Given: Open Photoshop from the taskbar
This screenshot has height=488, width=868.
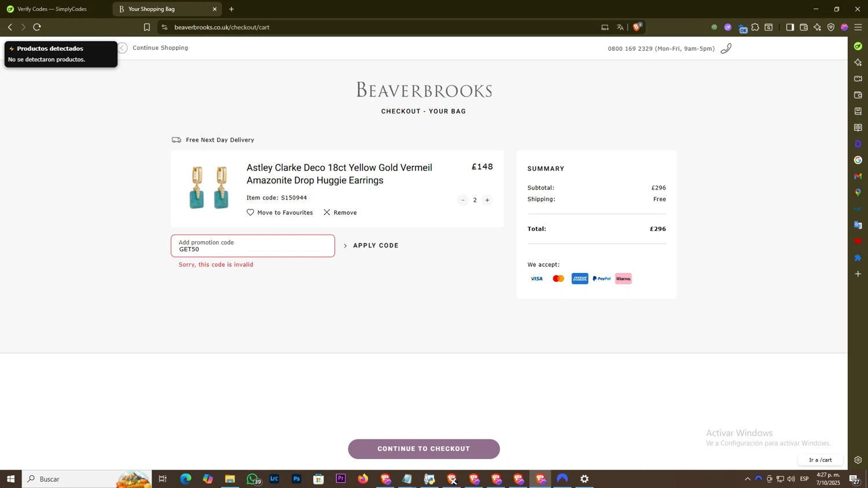Looking at the screenshot, I should click(296, 479).
